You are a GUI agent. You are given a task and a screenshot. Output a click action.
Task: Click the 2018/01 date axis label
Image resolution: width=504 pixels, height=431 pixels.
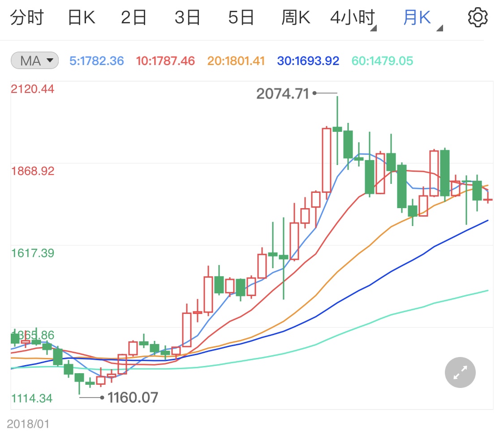pyautogui.click(x=28, y=423)
